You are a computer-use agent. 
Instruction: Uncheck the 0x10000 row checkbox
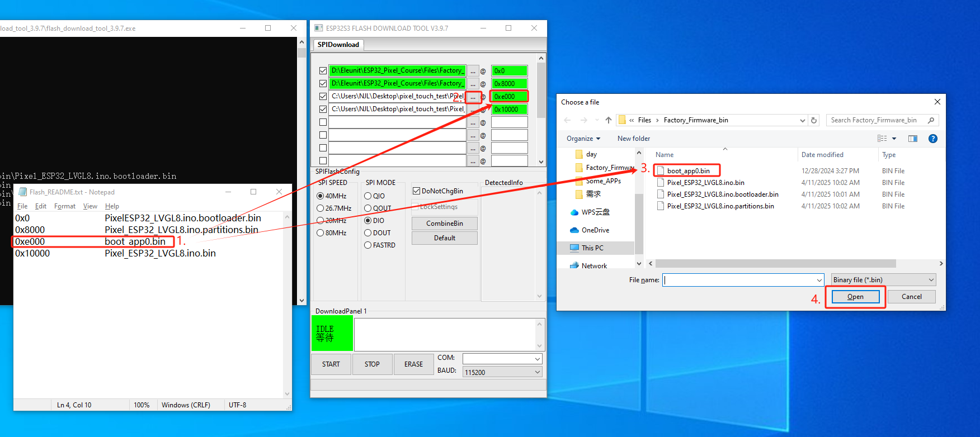click(323, 110)
